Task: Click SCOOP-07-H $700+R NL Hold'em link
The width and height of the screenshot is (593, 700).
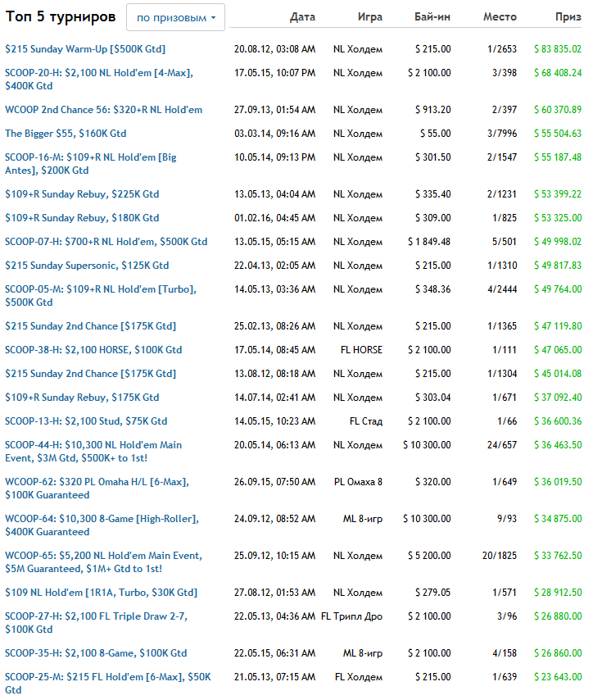Action: (106, 243)
